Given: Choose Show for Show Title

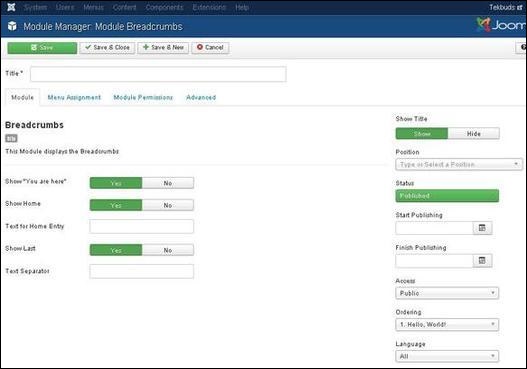Looking at the screenshot, I should [422, 133].
